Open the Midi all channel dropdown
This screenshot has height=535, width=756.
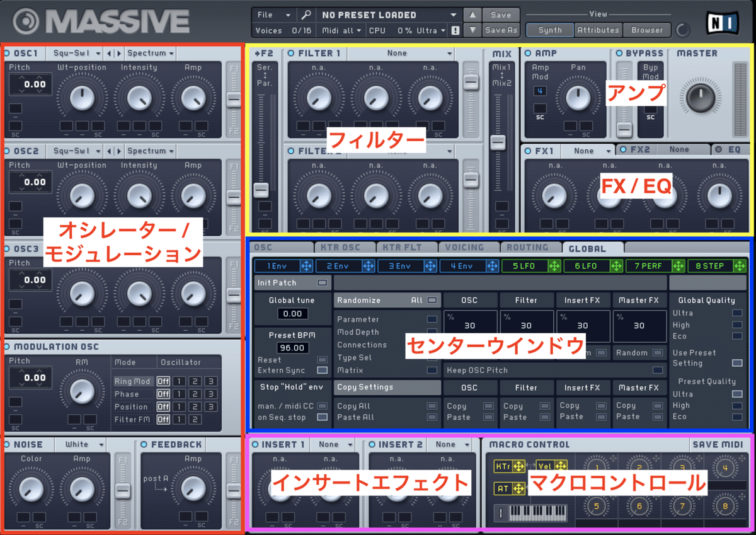[342, 30]
